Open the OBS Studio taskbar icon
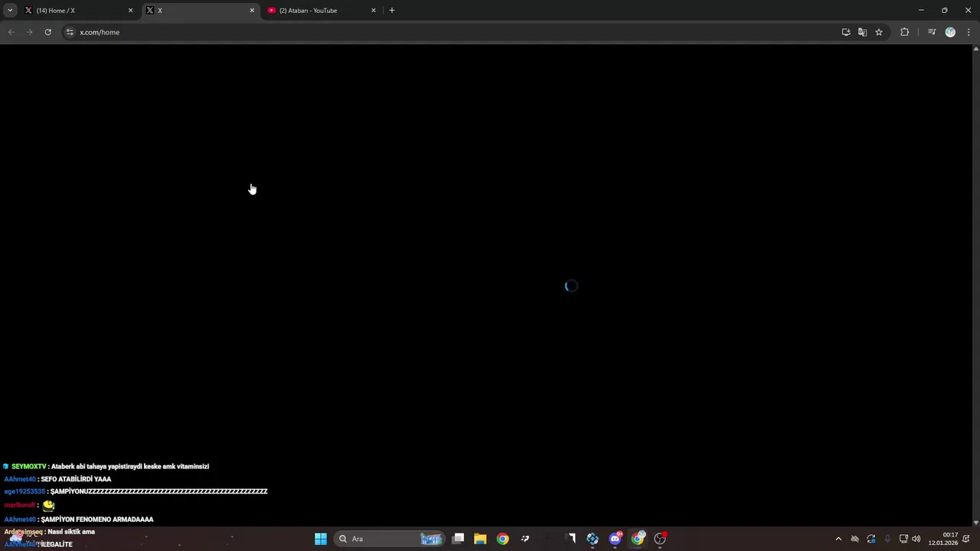This screenshot has height=551, width=980. pos(660,539)
